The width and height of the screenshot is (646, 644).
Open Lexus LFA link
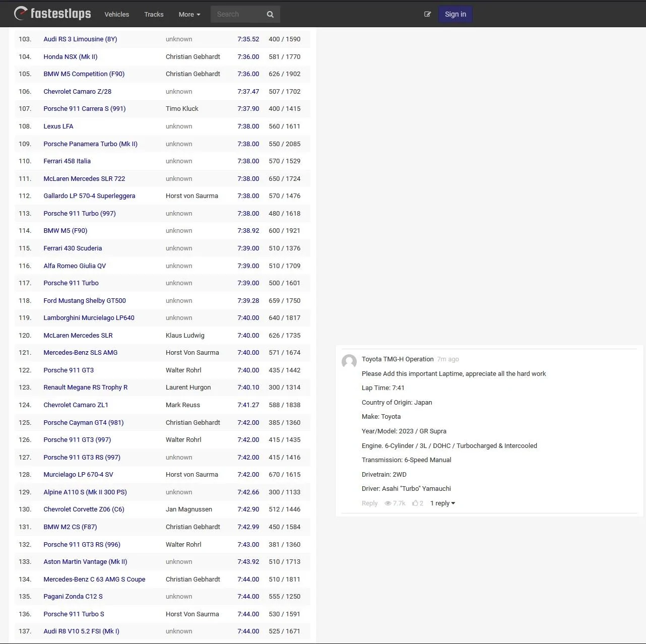[58, 126]
